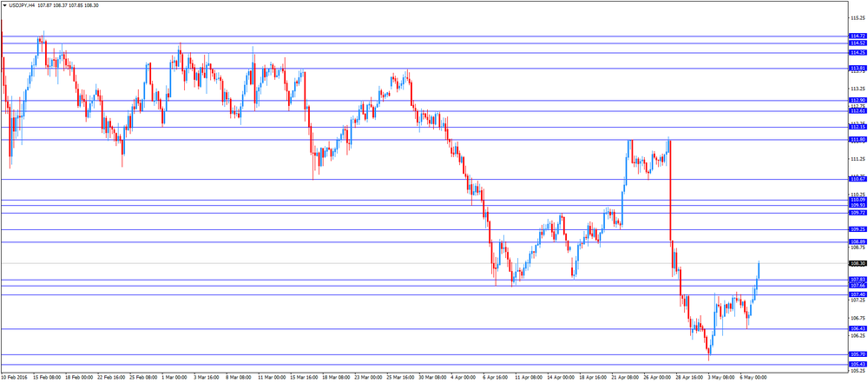Click the 105.43 price level label

tap(858, 364)
